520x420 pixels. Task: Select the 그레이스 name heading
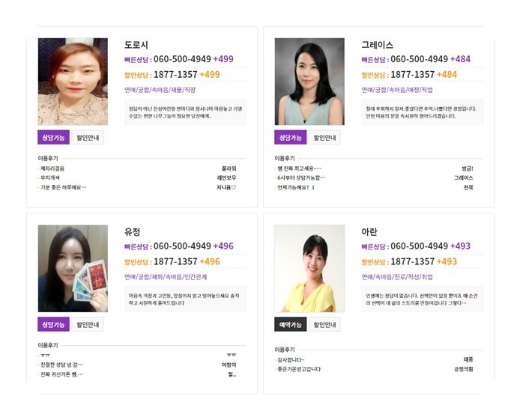click(377, 45)
